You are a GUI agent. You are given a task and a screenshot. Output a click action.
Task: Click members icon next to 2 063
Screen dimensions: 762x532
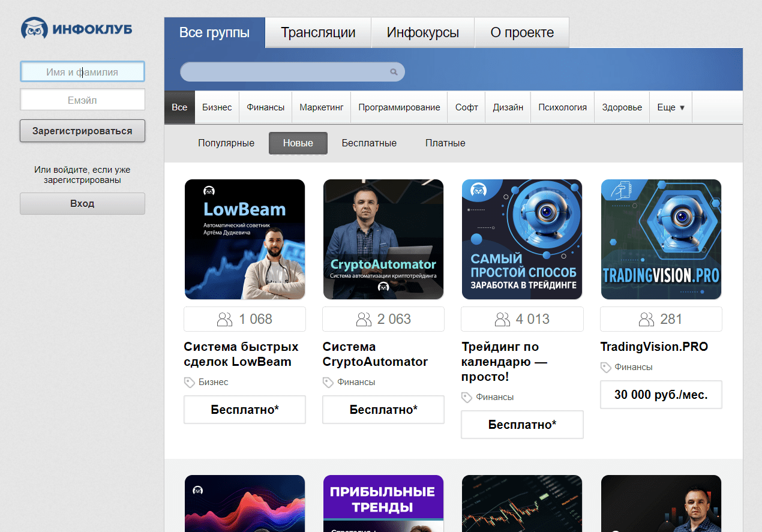(x=364, y=319)
